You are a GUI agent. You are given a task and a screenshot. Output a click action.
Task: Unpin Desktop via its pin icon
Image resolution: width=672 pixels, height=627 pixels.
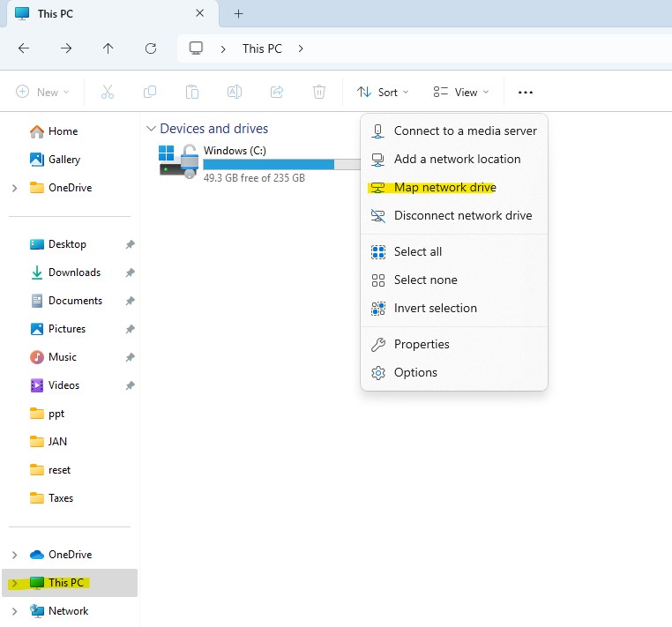click(130, 244)
